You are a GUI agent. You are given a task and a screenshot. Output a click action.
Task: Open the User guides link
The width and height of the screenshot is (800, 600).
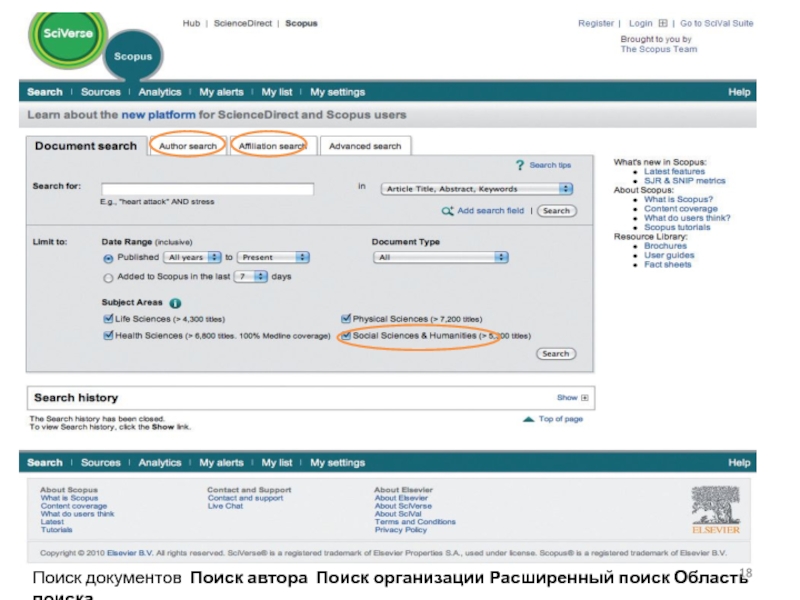click(x=669, y=255)
